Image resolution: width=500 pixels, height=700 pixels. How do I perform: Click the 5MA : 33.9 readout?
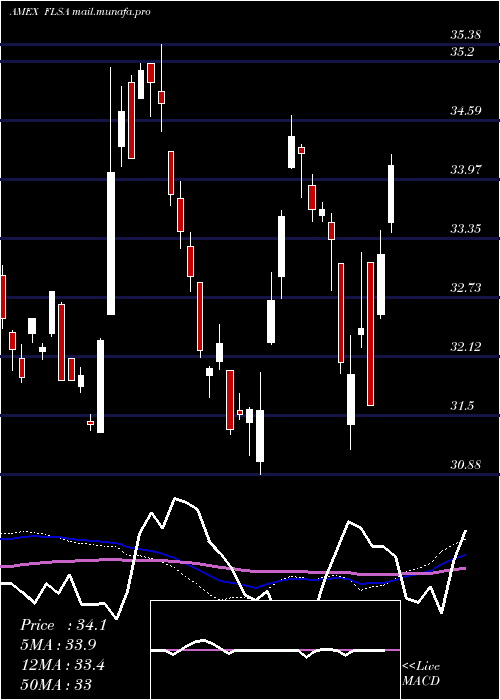point(58,644)
